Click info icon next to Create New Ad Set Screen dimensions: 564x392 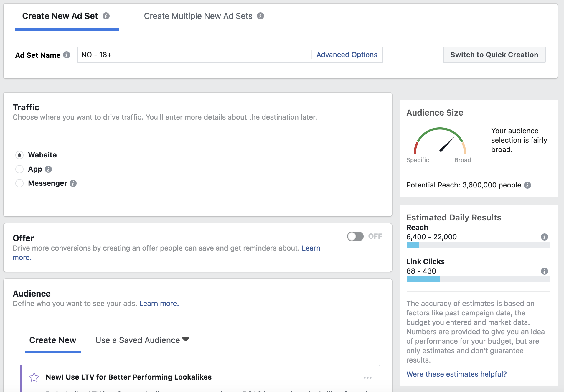(106, 16)
